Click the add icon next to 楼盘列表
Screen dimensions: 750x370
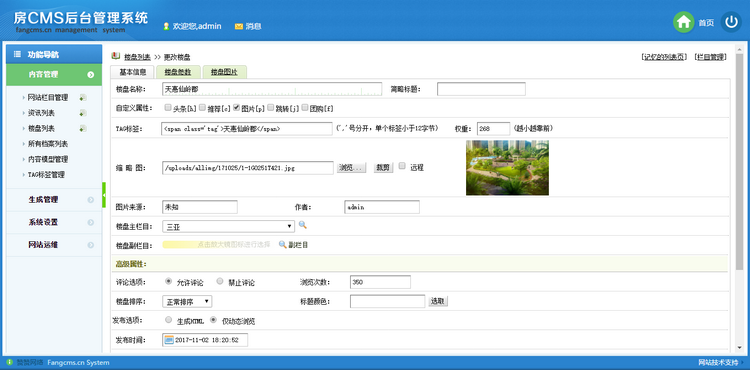tap(83, 129)
